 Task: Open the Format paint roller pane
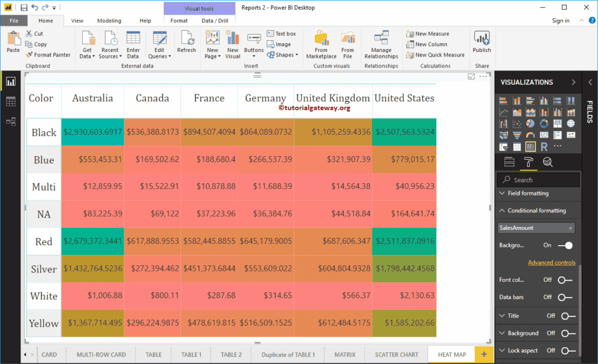click(529, 162)
